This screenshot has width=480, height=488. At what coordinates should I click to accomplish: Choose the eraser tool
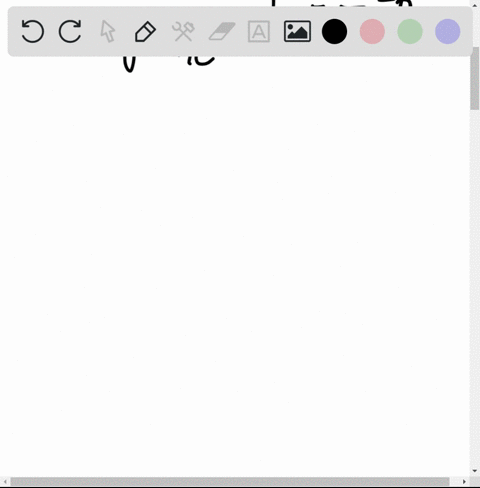[222, 31]
